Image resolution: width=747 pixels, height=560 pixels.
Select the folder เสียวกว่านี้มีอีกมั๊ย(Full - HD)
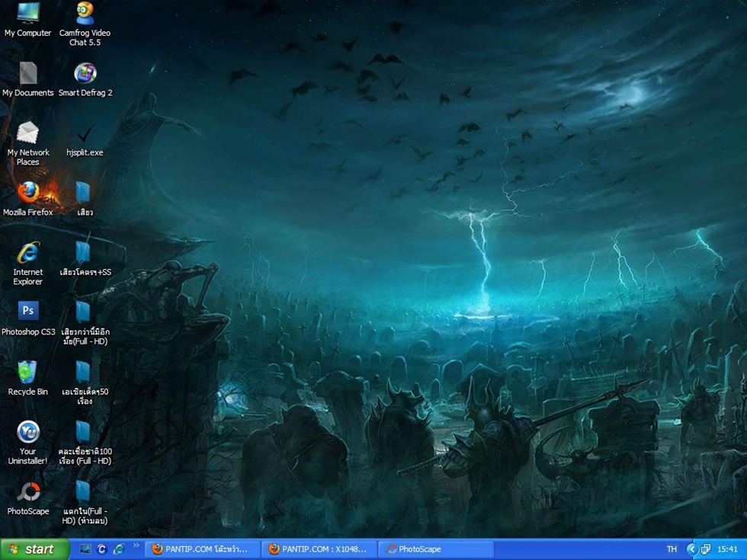(85, 323)
